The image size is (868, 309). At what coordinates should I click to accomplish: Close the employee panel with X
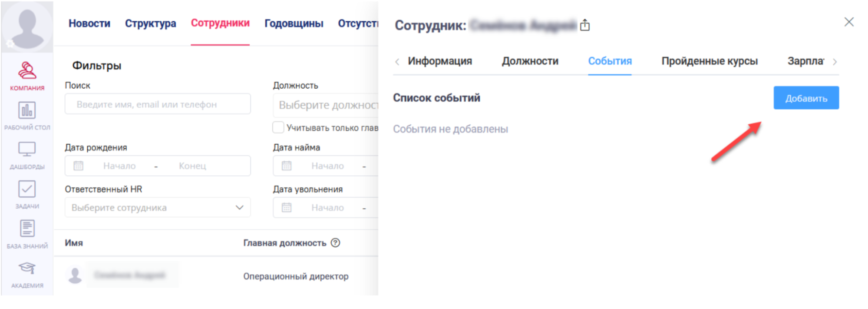pyautogui.click(x=849, y=22)
